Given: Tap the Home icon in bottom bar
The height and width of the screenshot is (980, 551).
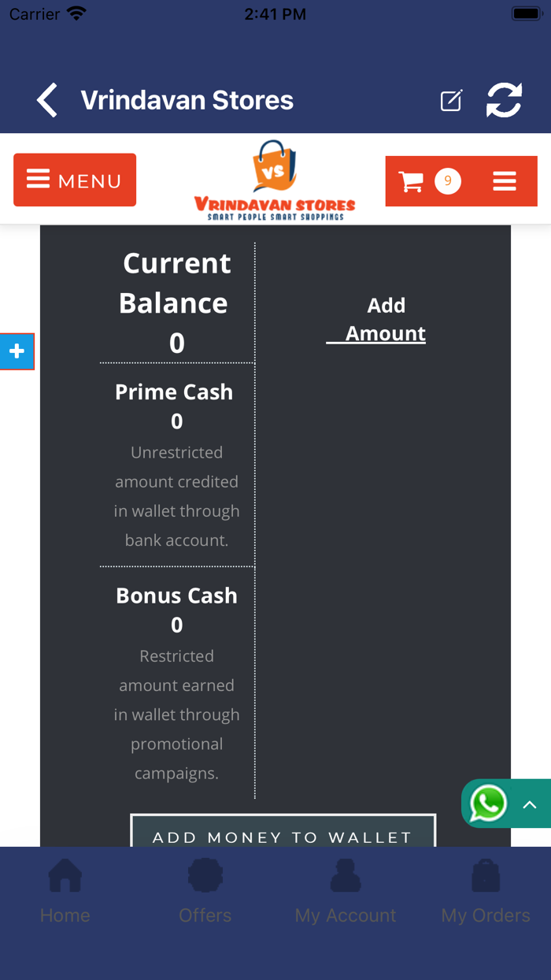Looking at the screenshot, I should coord(65,876).
